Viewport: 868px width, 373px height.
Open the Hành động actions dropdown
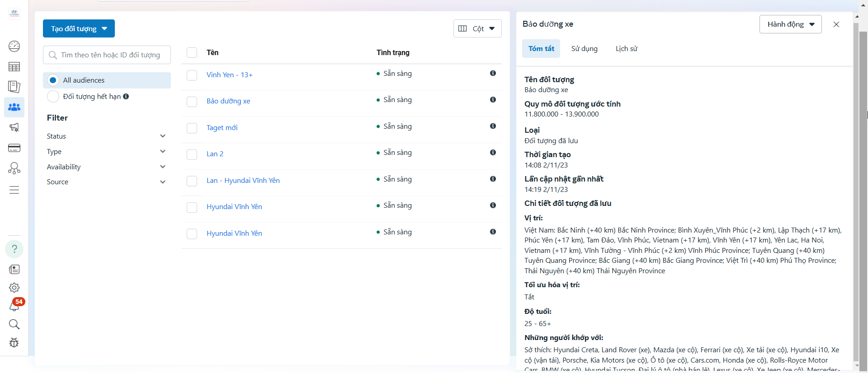click(x=790, y=24)
